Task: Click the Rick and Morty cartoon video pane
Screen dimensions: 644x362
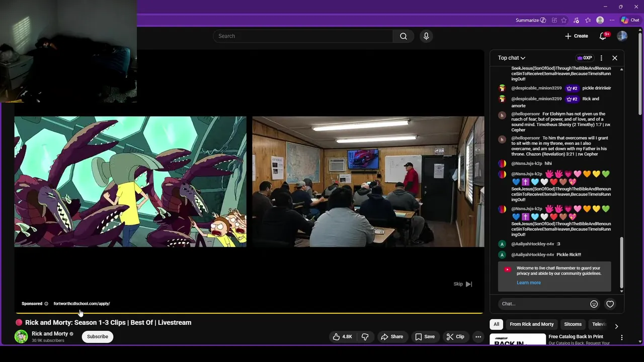Action: (130, 182)
